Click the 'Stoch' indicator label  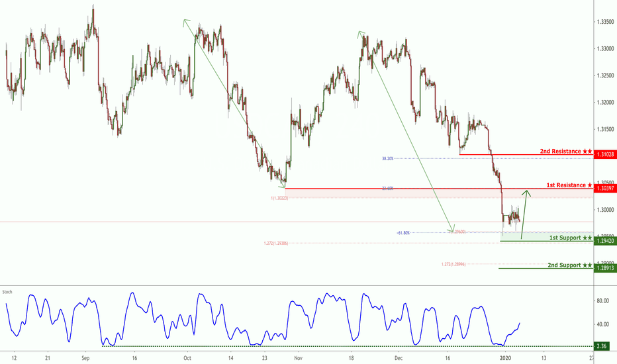click(x=7, y=292)
